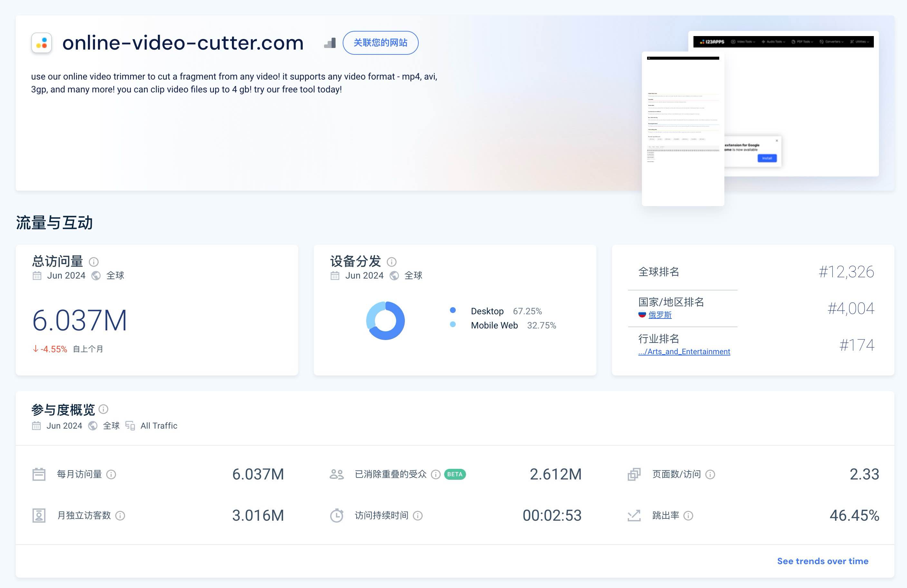Click the BETA badge
The width and height of the screenshot is (907, 588).
[x=455, y=474]
